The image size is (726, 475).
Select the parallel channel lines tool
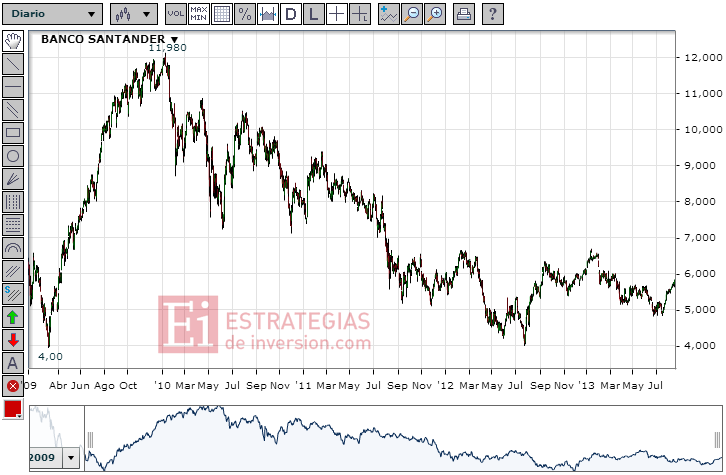tap(13, 110)
